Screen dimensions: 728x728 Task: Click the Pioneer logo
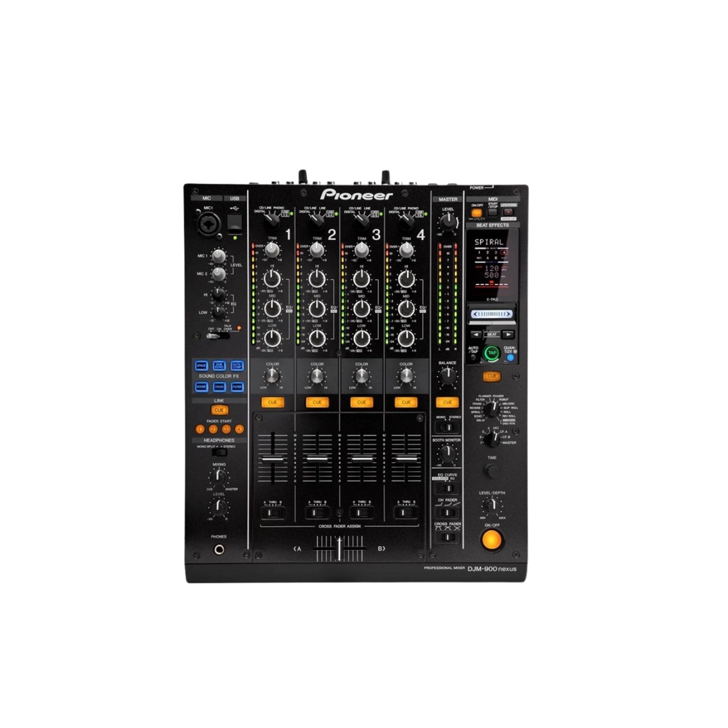point(357,195)
